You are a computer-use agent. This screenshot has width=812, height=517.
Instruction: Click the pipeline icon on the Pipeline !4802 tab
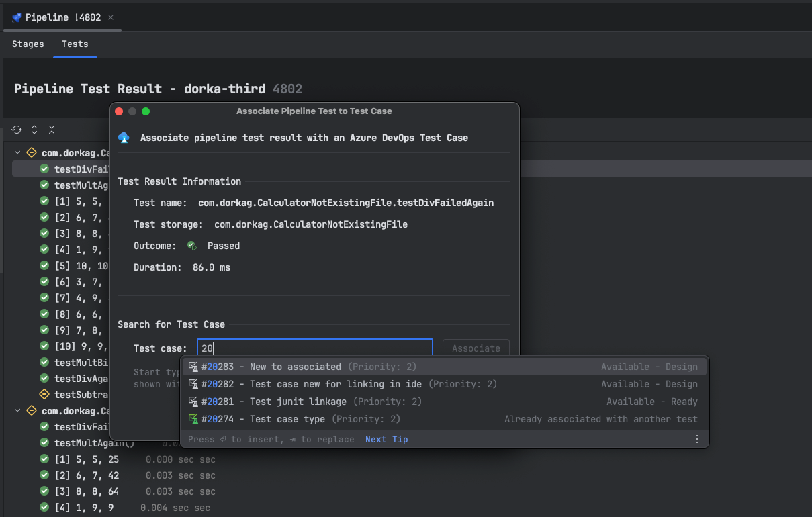[x=17, y=17]
